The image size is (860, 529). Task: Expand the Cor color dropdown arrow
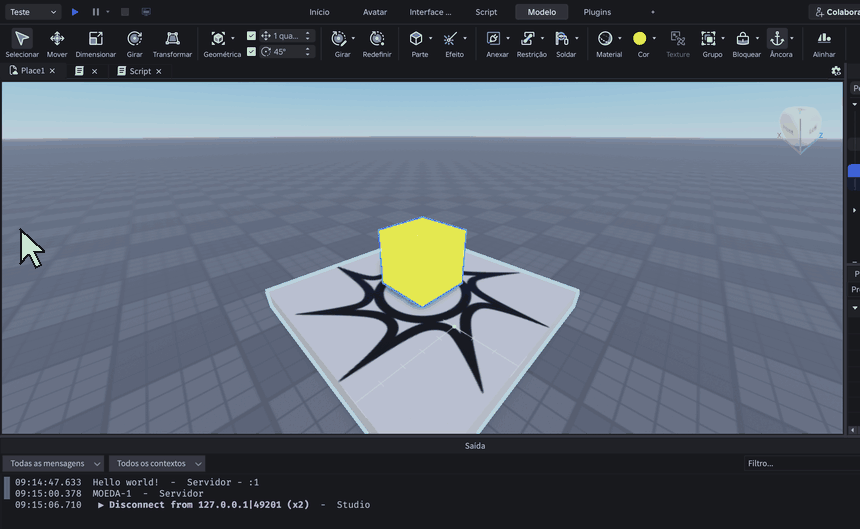[654, 38]
